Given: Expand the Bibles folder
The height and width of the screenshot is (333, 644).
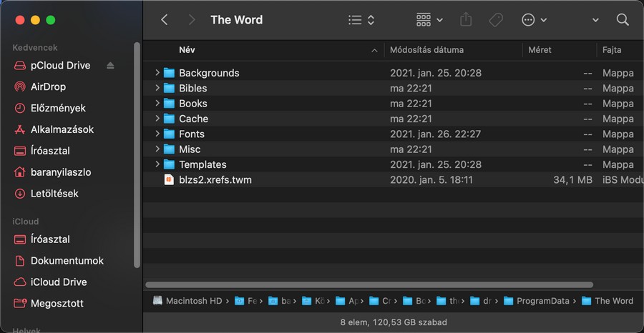Looking at the screenshot, I should pos(157,88).
